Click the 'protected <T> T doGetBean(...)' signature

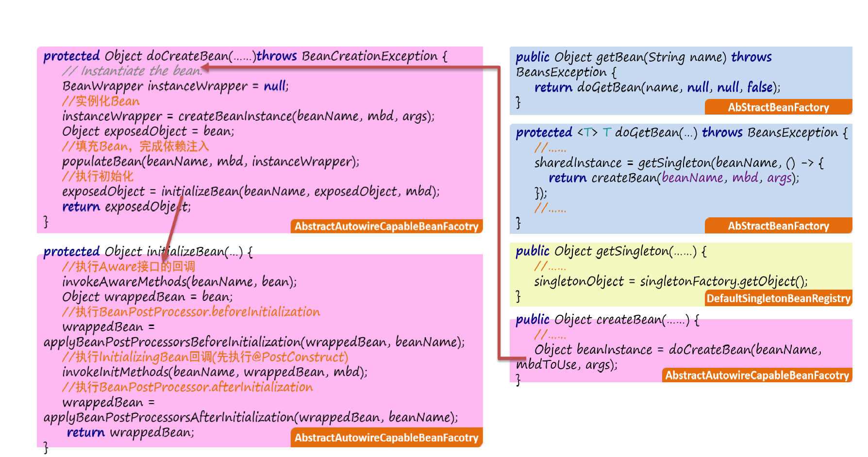[x=682, y=132]
